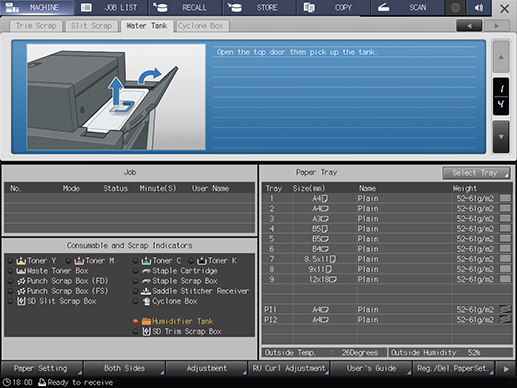This screenshot has height=388, width=517.
Task: Expand the Paper Setting menu
Action: tap(42, 368)
